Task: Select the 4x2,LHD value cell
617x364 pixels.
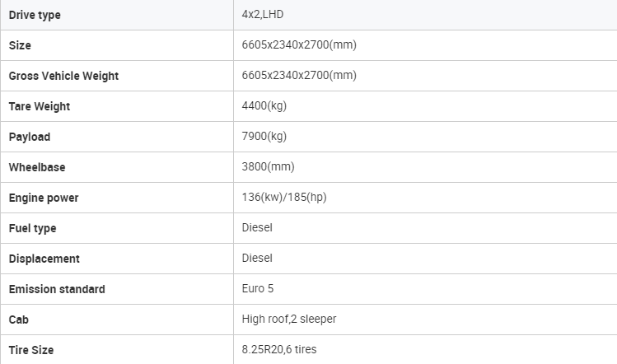Action: 425,15
